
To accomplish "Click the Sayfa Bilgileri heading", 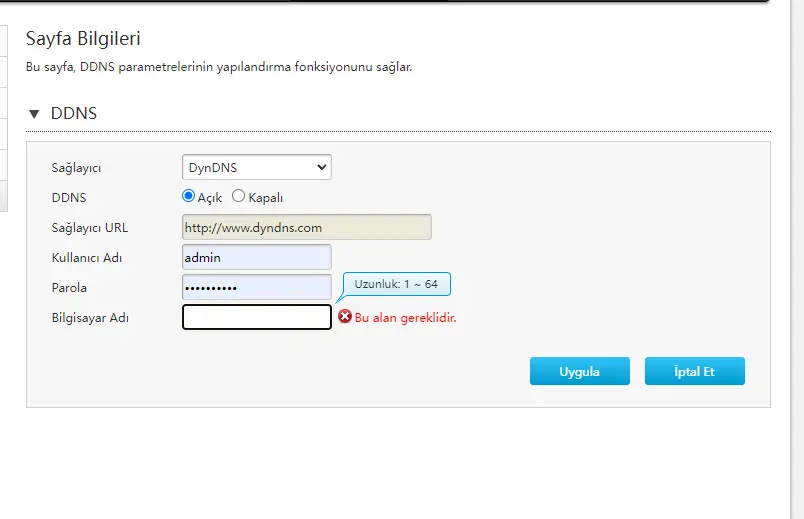I will tap(83, 38).
